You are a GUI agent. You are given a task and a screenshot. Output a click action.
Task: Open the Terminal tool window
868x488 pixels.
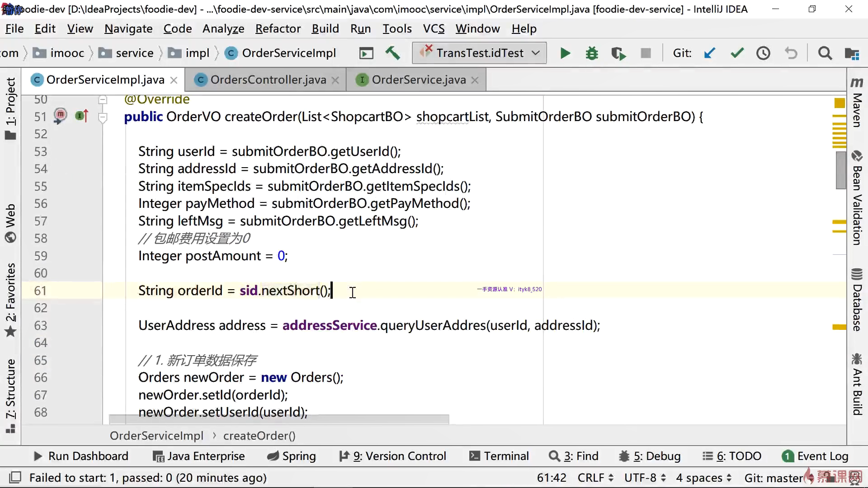(499, 456)
